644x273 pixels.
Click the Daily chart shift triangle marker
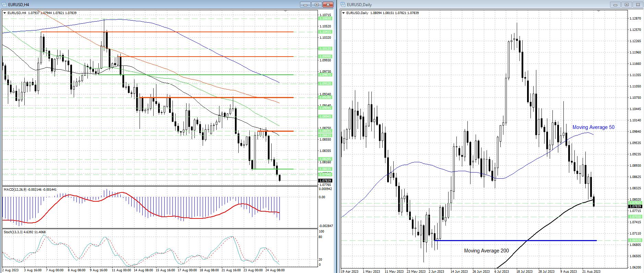[598, 11]
